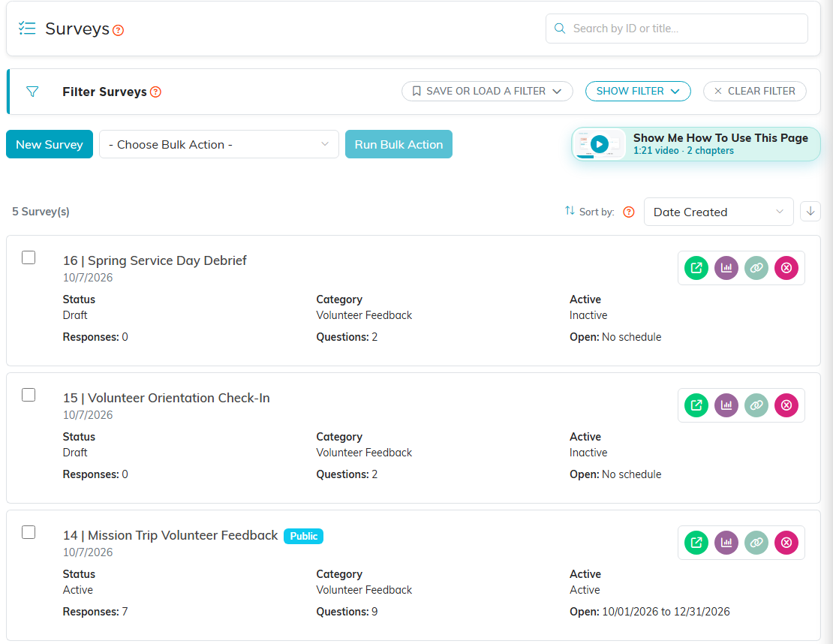This screenshot has height=644, width=833.
Task: Click Questions: 9 on Mission Trip survey
Action: coord(347,612)
